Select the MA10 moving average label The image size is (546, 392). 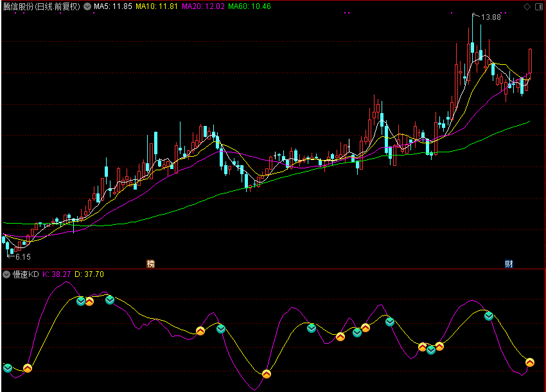click(157, 6)
